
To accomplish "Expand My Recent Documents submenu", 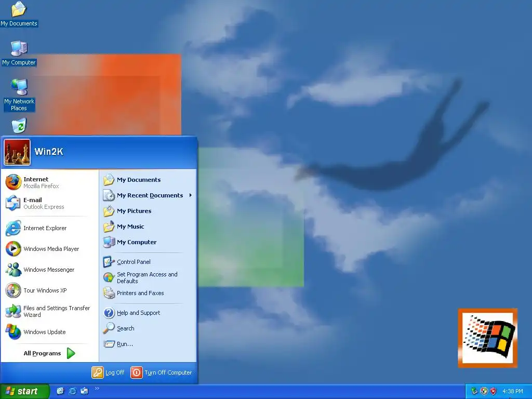I will pos(148,195).
